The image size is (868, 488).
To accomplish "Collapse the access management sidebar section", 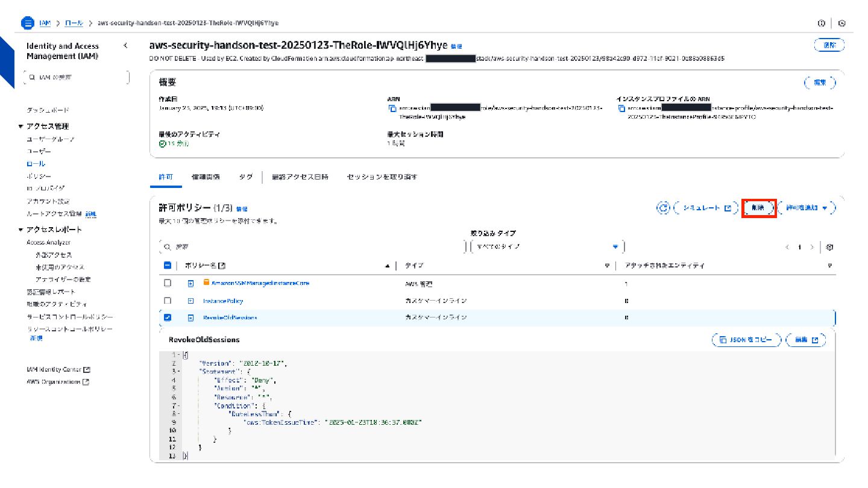I will pos(21,127).
